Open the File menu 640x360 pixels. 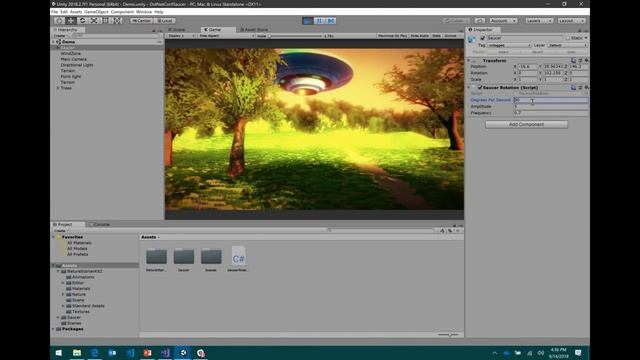(54, 12)
